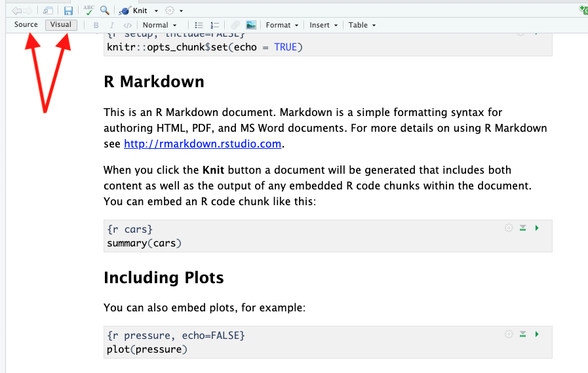Viewport: 588px width, 373px height.
Task: Click in the summary(cars) code line
Action: coord(144,243)
